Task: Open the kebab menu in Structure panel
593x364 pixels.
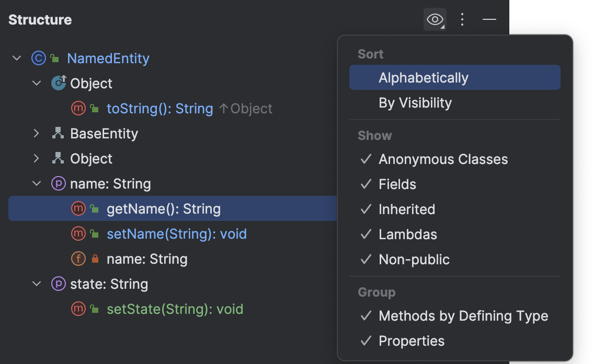Action: click(462, 19)
